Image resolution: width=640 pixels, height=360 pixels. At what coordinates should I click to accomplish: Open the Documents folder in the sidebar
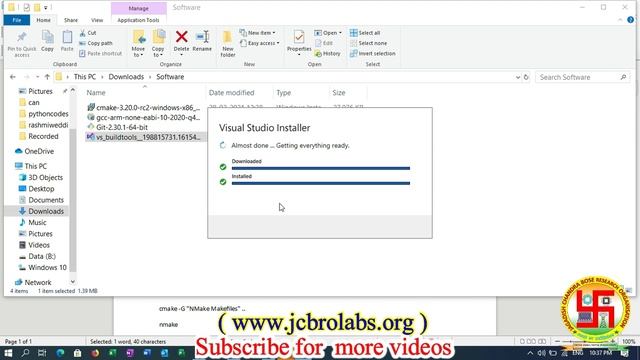[41, 200]
